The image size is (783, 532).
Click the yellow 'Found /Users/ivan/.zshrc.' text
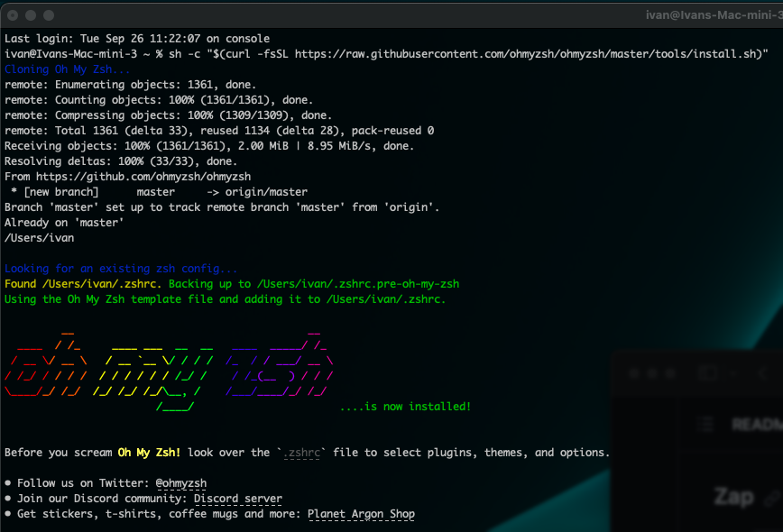(83, 284)
